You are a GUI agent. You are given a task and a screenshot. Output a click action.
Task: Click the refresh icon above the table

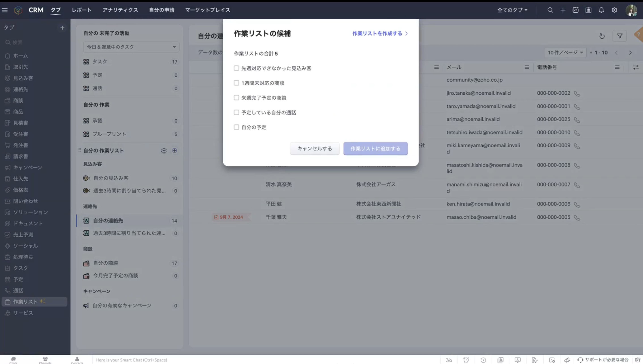pyautogui.click(x=602, y=36)
